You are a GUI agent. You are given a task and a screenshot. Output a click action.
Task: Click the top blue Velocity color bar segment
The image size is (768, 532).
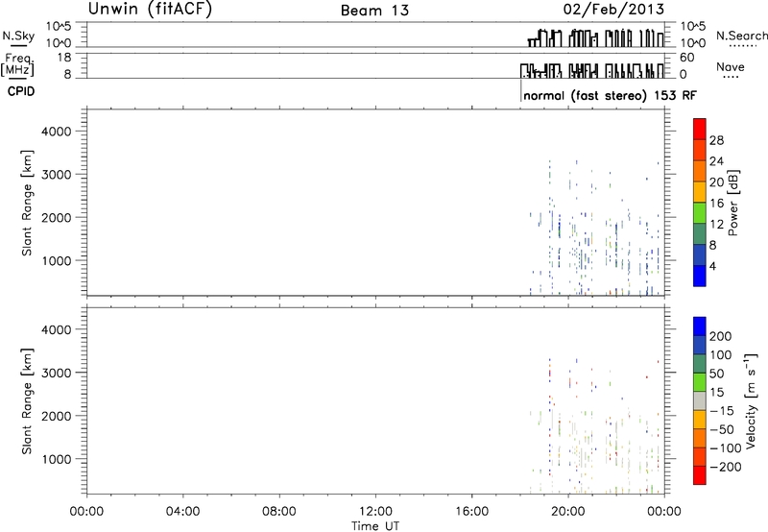coord(700,326)
